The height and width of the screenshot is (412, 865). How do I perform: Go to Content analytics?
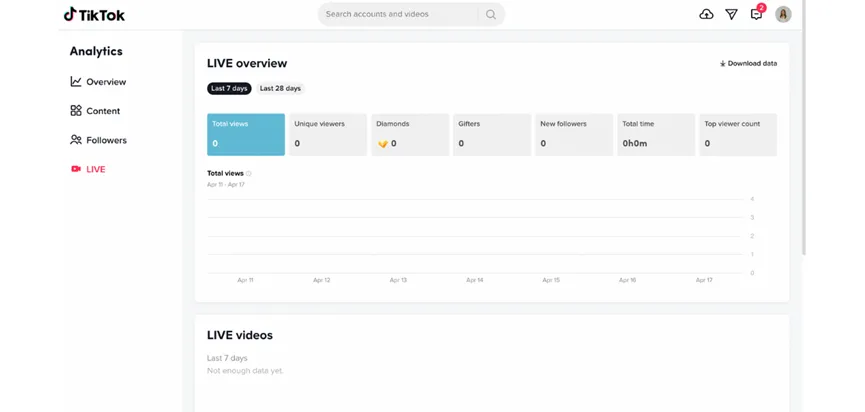pos(95,111)
